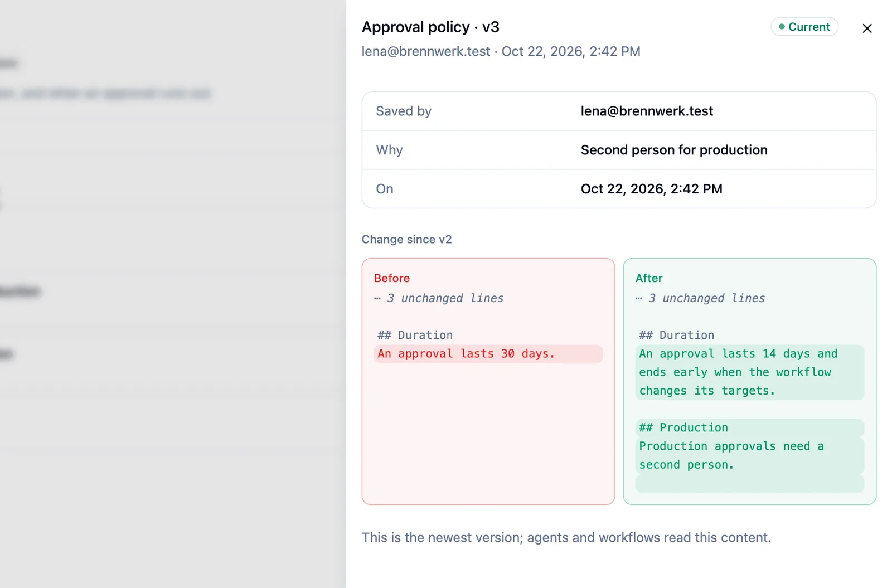Click the "Saved by" row label
Screen dimensions: 892x588
[404, 111]
